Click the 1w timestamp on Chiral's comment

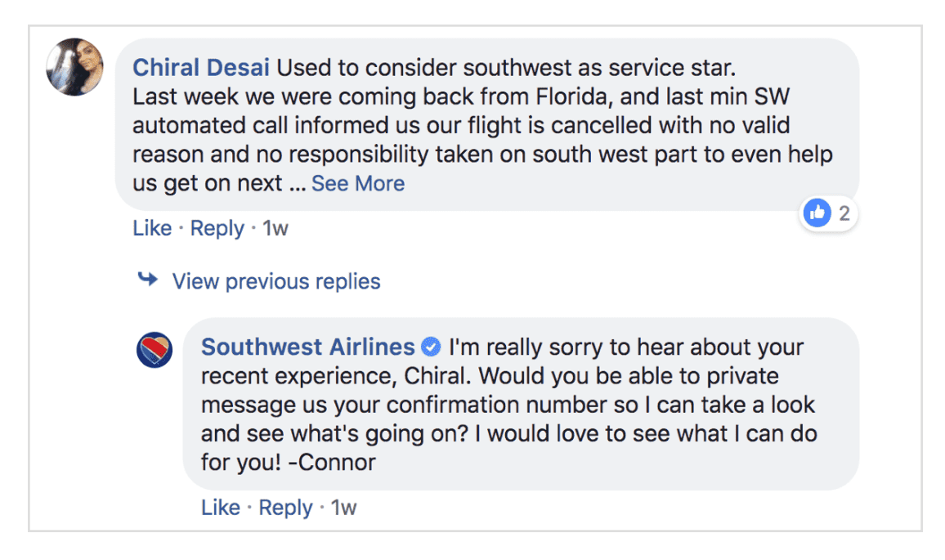point(275,229)
